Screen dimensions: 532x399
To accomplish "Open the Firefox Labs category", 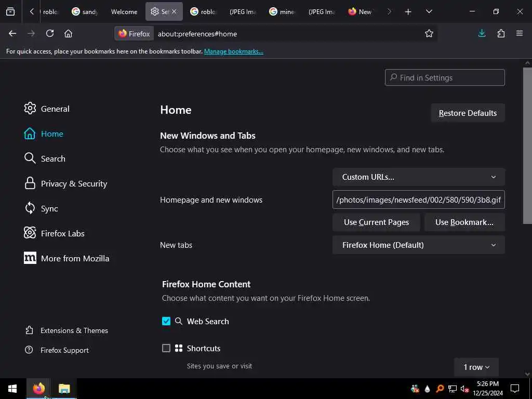I will point(54,233).
